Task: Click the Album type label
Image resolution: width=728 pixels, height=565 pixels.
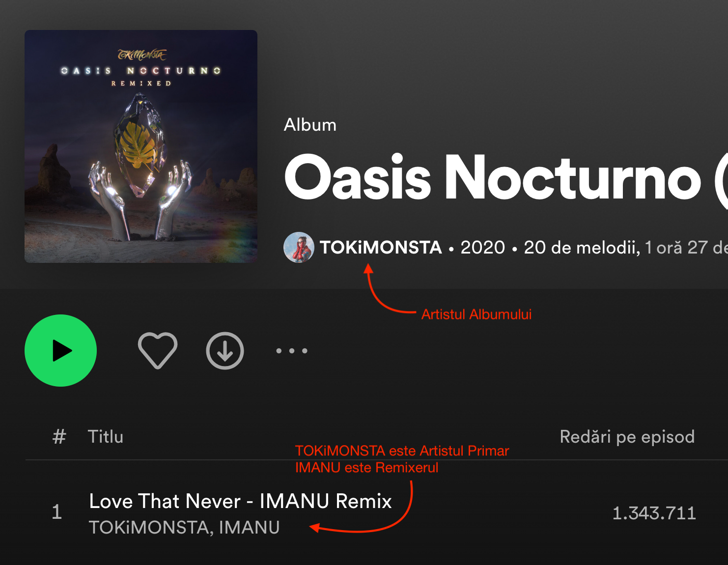Action: pyautogui.click(x=310, y=125)
